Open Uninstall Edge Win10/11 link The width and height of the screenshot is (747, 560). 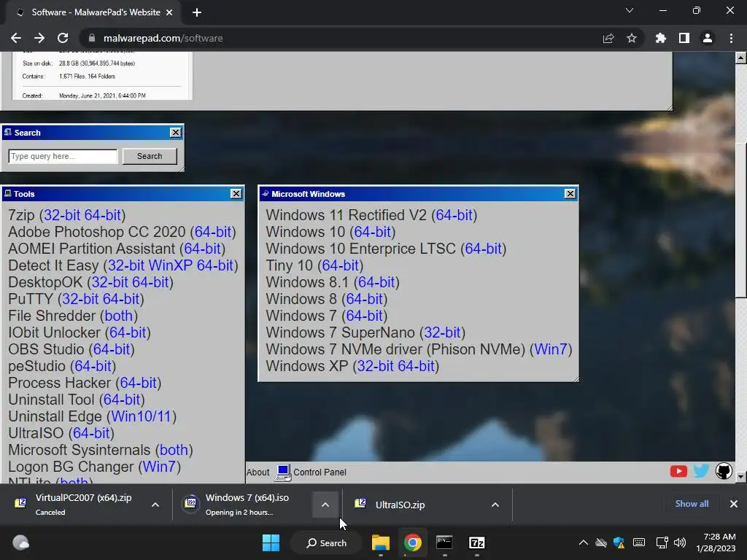pyautogui.click(x=141, y=416)
